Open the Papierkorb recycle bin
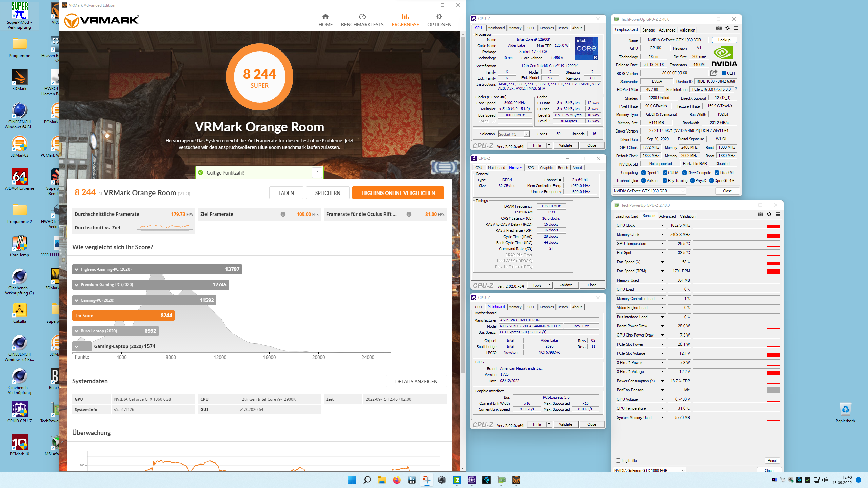Screen dimensions: 868x488 pos(845,412)
